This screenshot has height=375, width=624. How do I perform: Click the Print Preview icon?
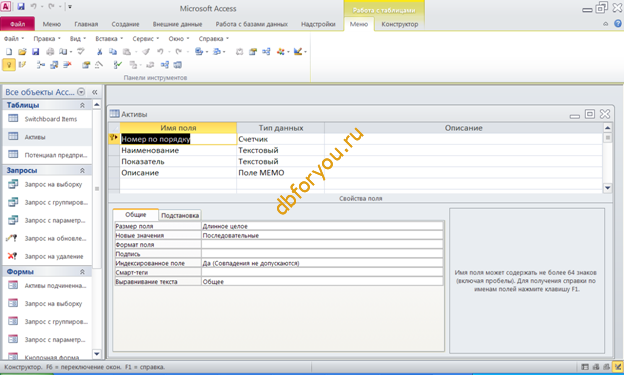click(63, 52)
